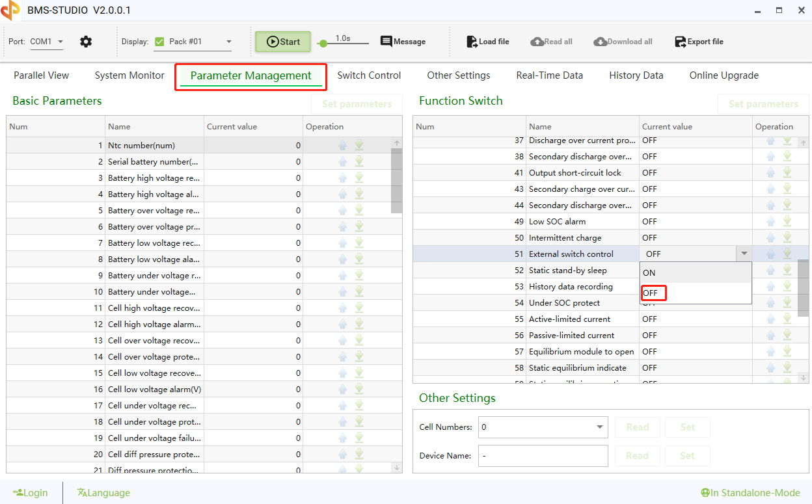The width and height of the screenshot is (812, 504).
Task: Toggle the Pack #01 display checkbox
Action: 159,42
